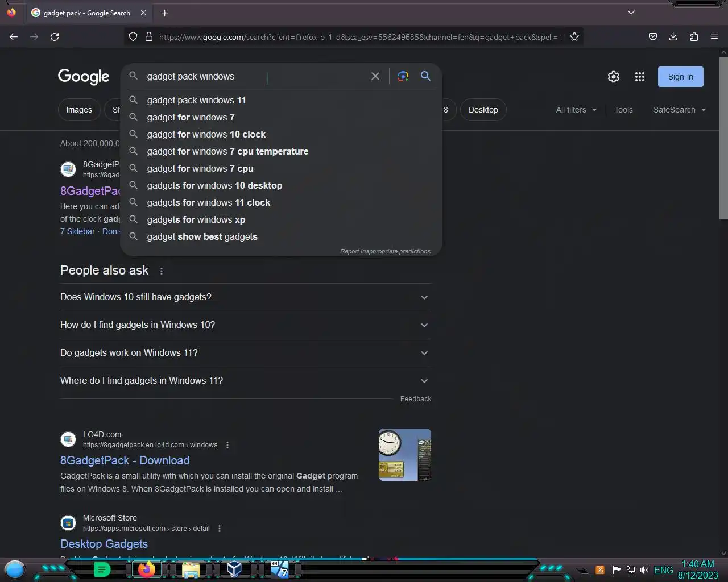This screenshot has height=582, width=728.
Task: Open network icon in system tray
Action: [631, 570]
